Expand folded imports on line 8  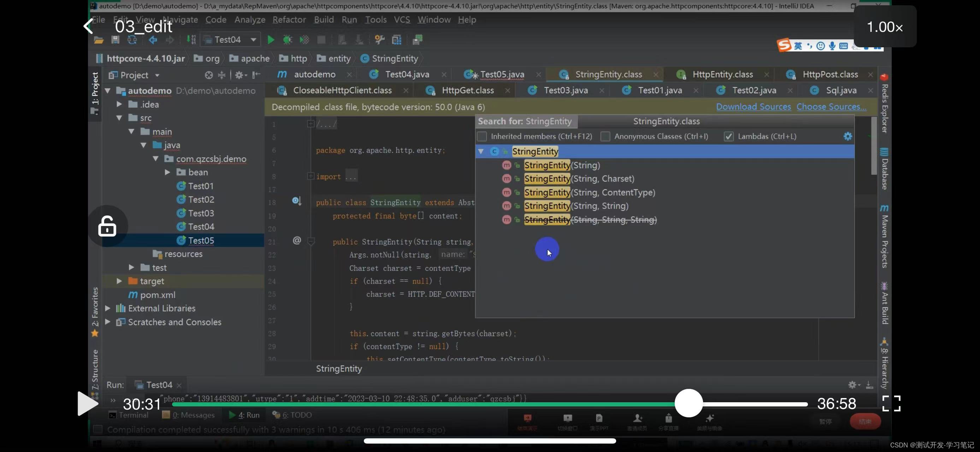(311, 176)
